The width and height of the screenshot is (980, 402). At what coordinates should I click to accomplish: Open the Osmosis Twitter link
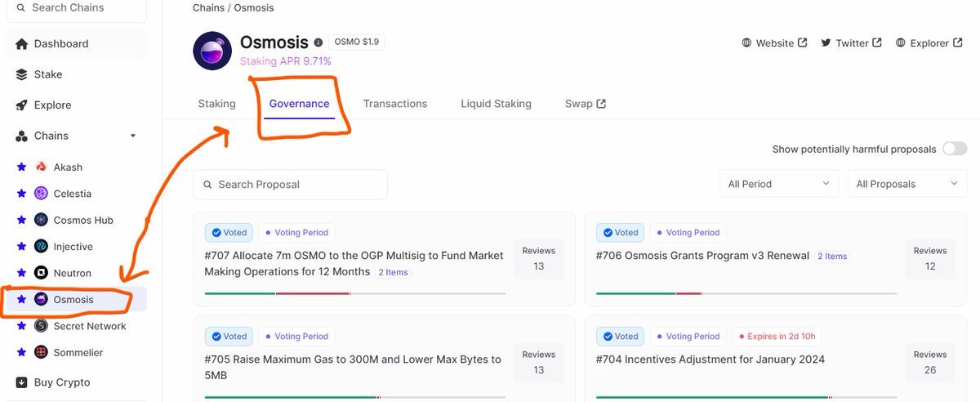[851, 42]
